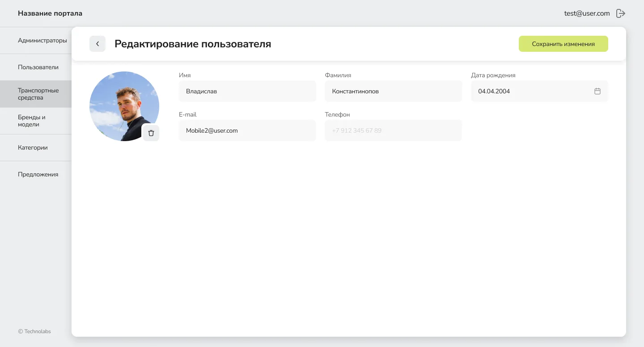The image size is (644, 347).
Task: Open the calendar picker icon in birth date
Action: point(597,91)
